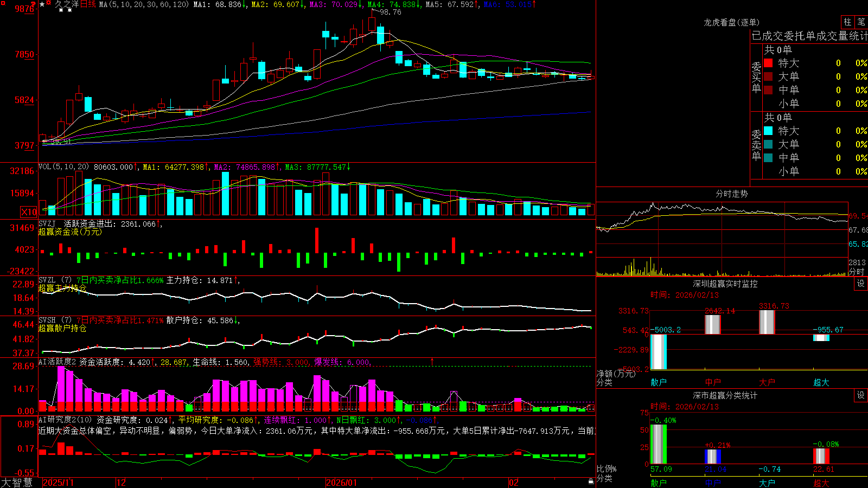Click the star icon before stock name 久之洋
Viewport: 868px width, 488px height.
pos(42,4)
